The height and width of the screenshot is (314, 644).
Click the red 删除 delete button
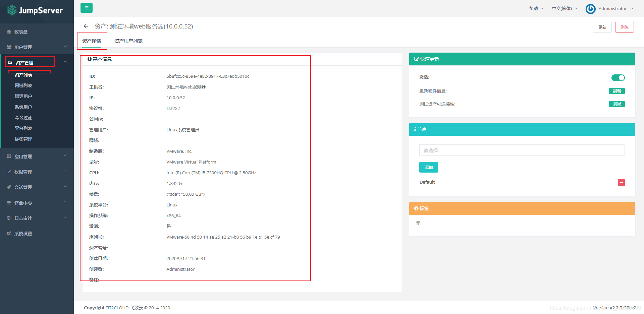coord(625,27)
